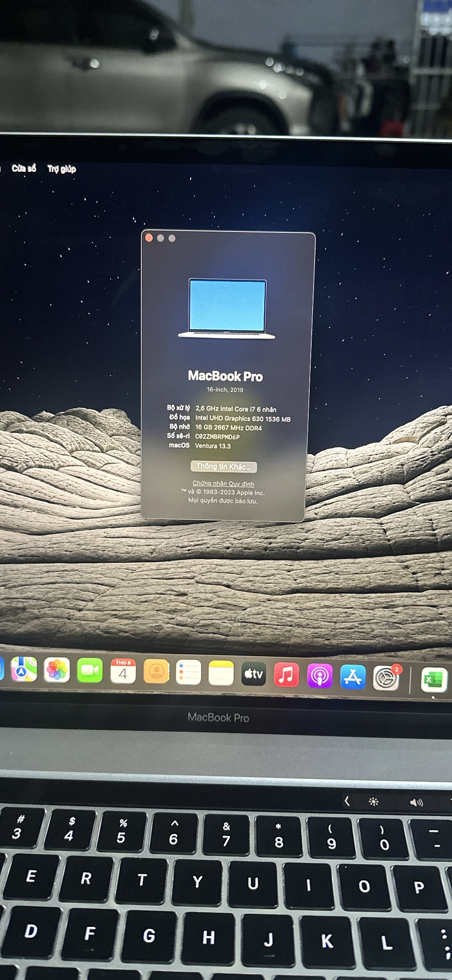Open the Trợ giúp menu
The width and height of the screenshot is (452, 980).
click(x=61, y=169)
